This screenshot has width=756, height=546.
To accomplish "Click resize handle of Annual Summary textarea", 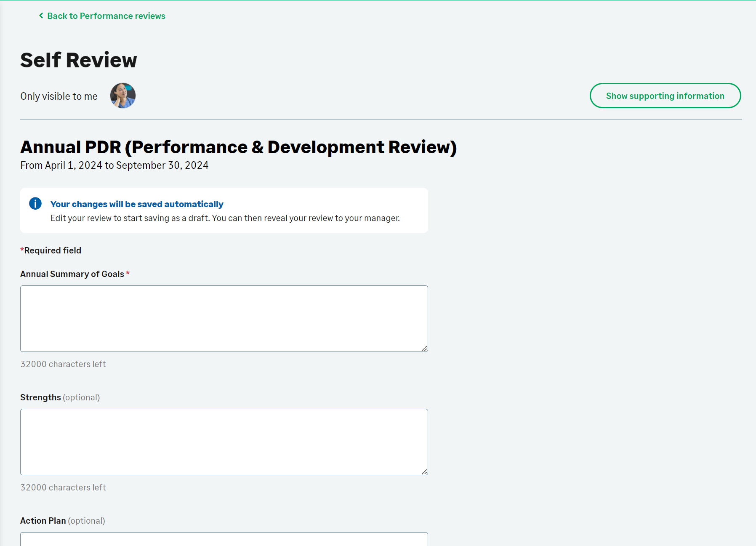I will click(424, 348).
